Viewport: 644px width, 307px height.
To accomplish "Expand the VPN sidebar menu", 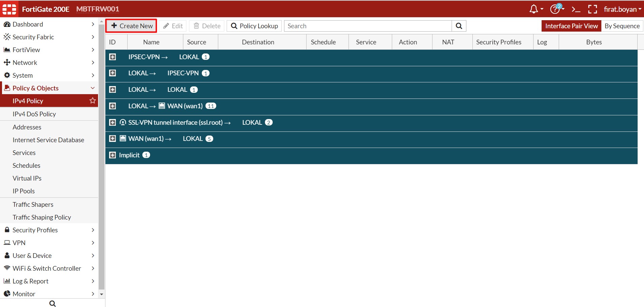I will 49,243.
